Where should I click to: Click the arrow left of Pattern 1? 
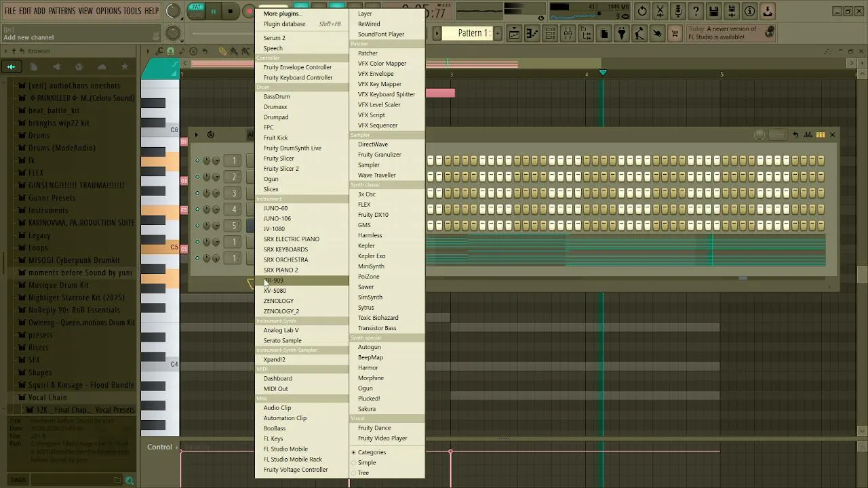[437, 33]
